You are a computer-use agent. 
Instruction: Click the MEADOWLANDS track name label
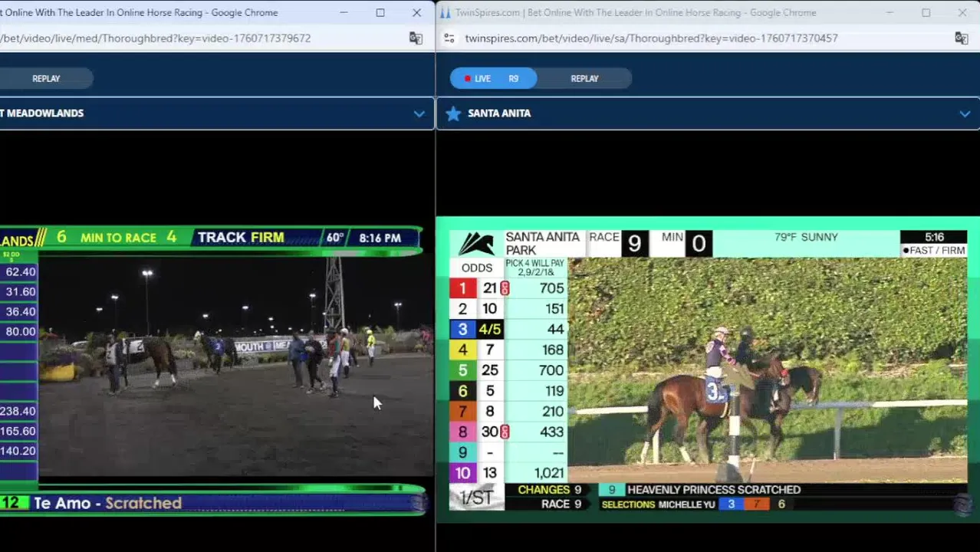point(42,113)
